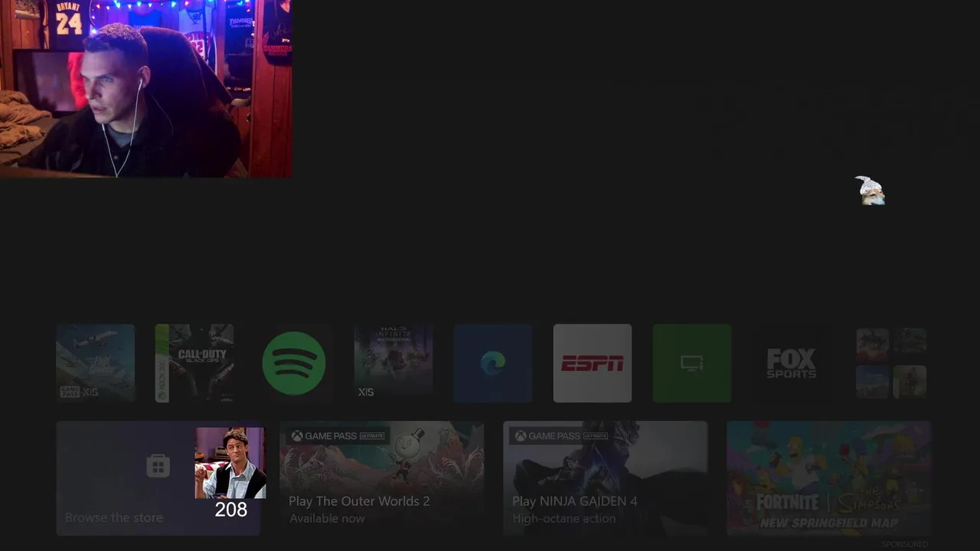Launch the Microsoft Edge browser tile
This screenshot has height=551, width=980.
click(493, 363)
